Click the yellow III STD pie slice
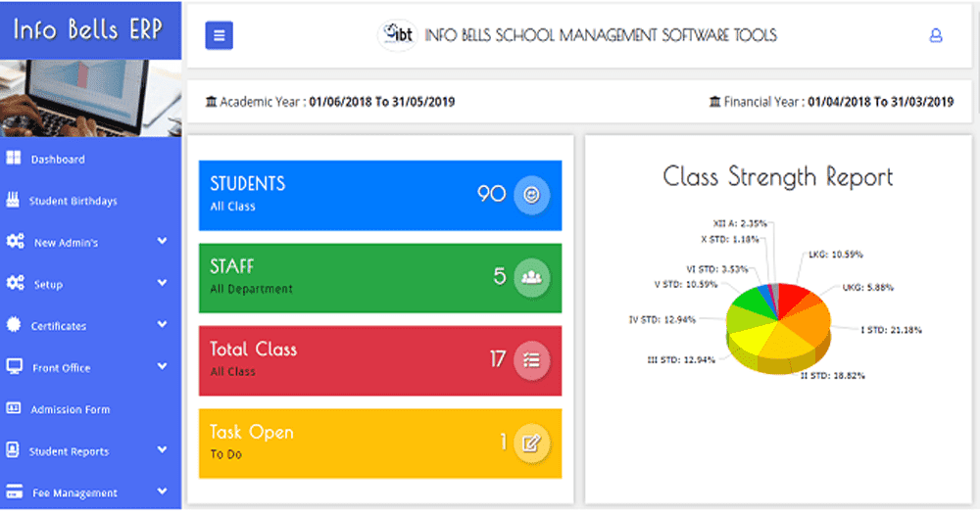Viewport: 980px width, 514px height. pos(753,339)
